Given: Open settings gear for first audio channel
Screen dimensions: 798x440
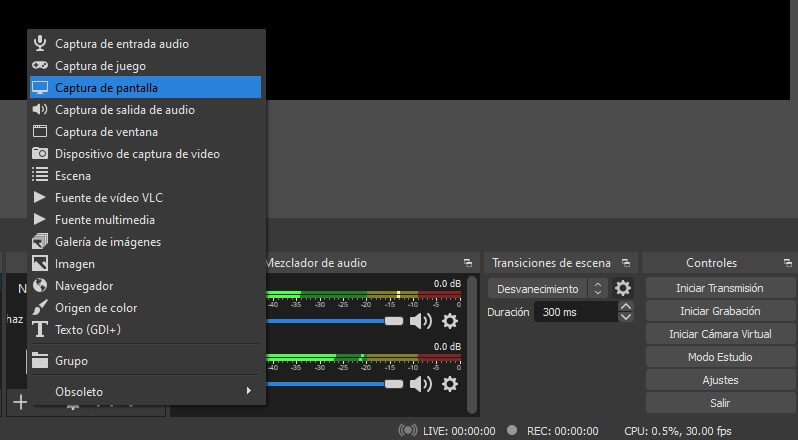Looking at the screenshot, I should [450, 321].
